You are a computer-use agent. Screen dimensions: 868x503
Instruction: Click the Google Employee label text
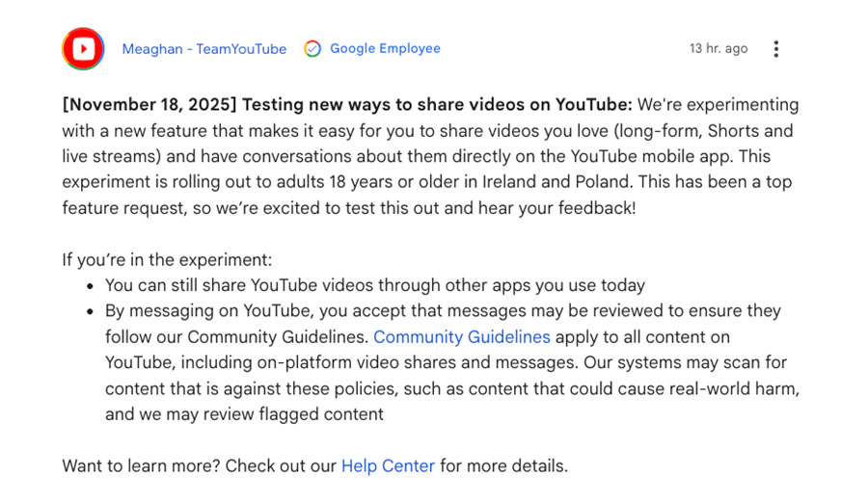click(385, 49)
